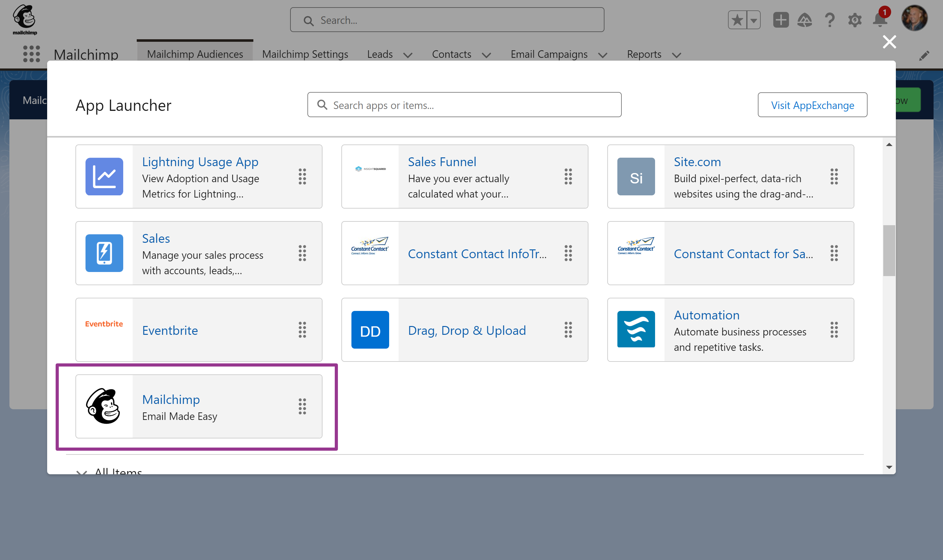Click drag handle on Site.com card
943x560 pixels.
(x=834, y=177)
